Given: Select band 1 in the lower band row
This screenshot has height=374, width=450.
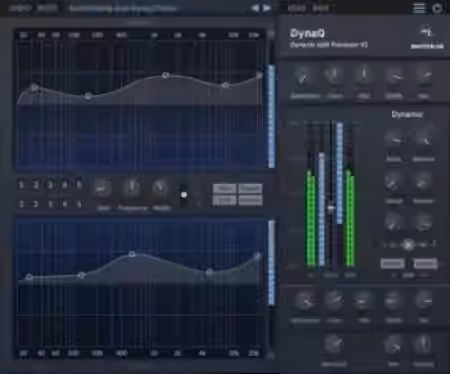Looking at the screenshot, I should pyautogui.click(x=21, y=204).
